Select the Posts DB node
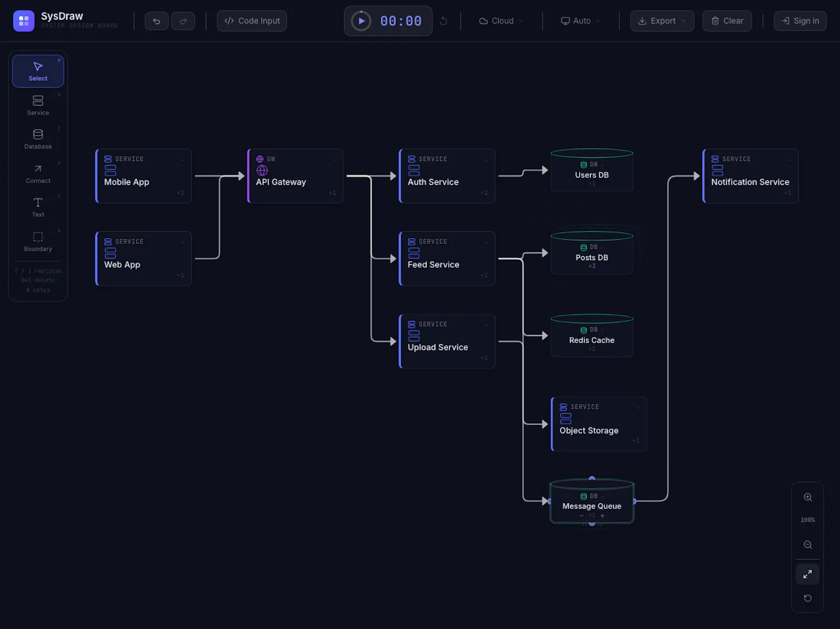The width and height of the screenshot is (840, 629). pos(592,253)
